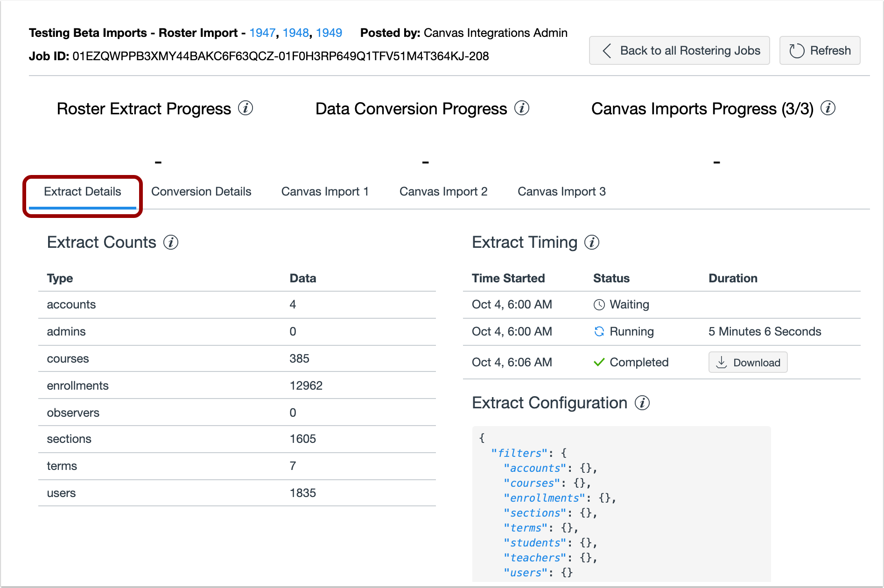Viewport: 884px width, 588px height.
Task: Click info icon next to Canvas Imports Progress
Action: [x=828, y=108]
